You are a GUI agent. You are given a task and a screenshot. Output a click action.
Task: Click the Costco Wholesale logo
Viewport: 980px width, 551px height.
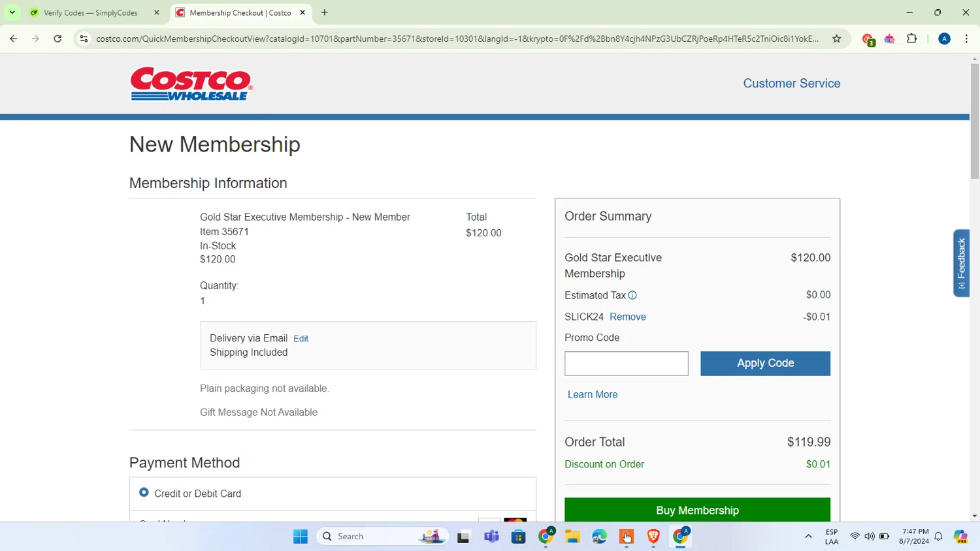pos(191,84)
